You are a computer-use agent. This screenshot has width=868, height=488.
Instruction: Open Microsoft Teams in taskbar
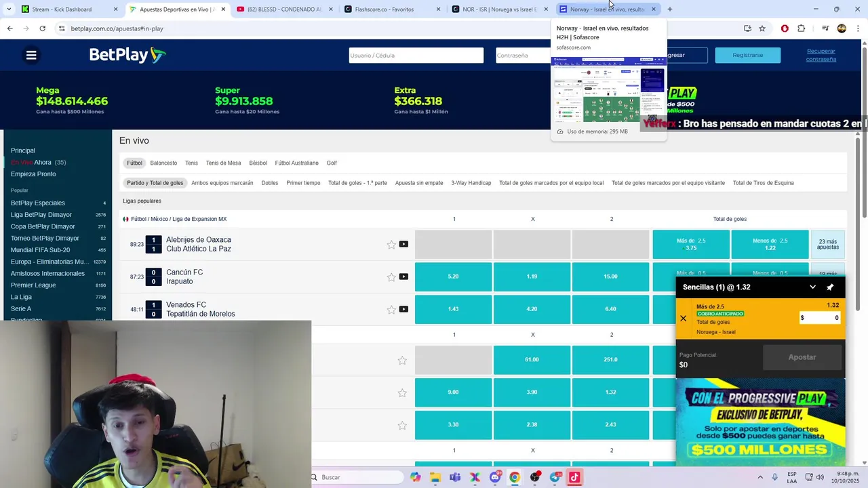(x=455, y=477)
